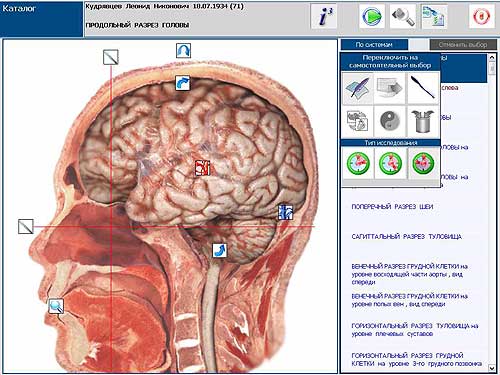Click the red power exit icon
Screen dimensions: 500x375
click(481, 16)
